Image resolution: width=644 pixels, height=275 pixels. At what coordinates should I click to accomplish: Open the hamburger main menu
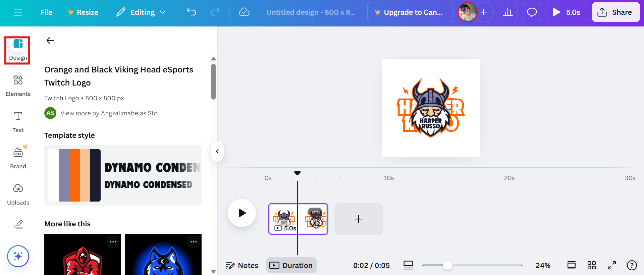pos(18,12)
